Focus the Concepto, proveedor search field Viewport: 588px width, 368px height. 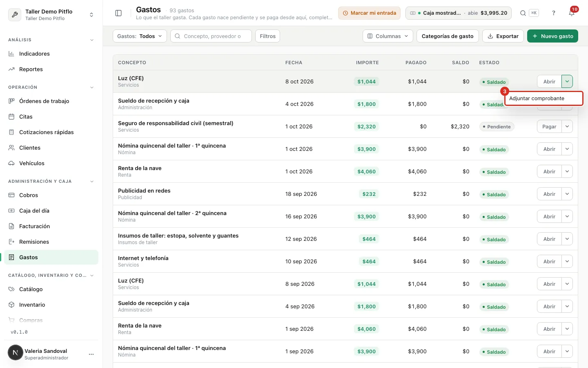tap(211, 36)
